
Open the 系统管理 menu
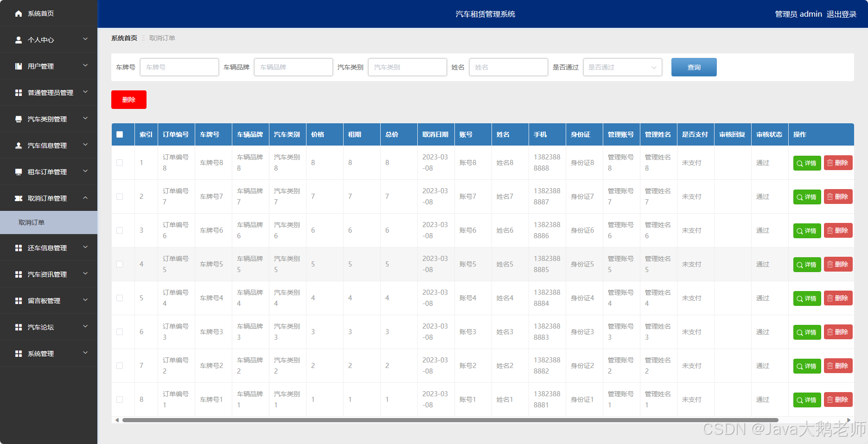49,354
